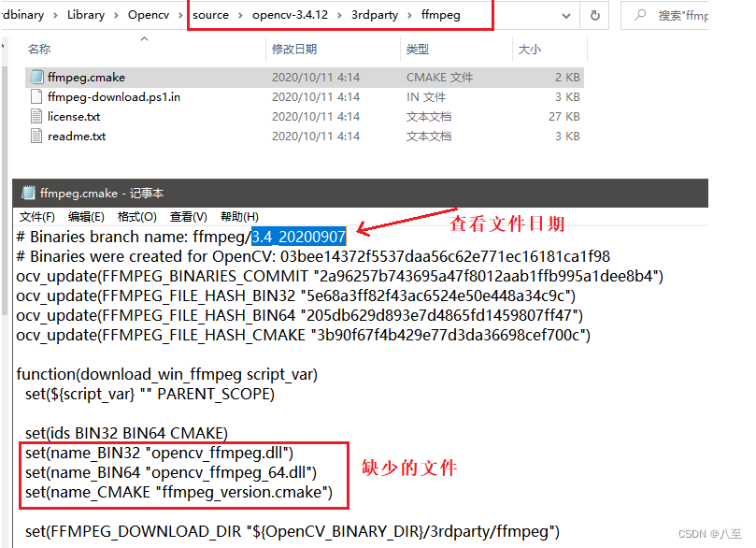Open the 格式(O) menu in Notepad

(x=137, y=217)
